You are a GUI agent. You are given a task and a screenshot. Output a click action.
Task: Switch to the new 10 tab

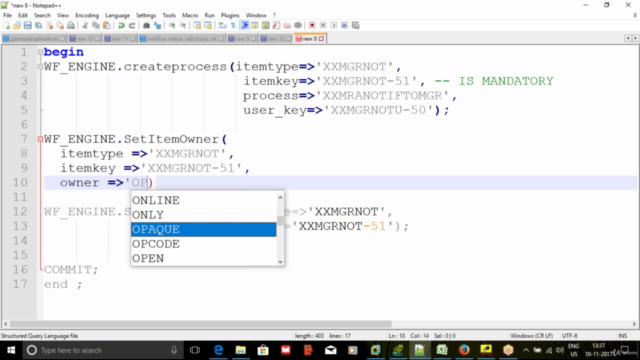(84, 39)
